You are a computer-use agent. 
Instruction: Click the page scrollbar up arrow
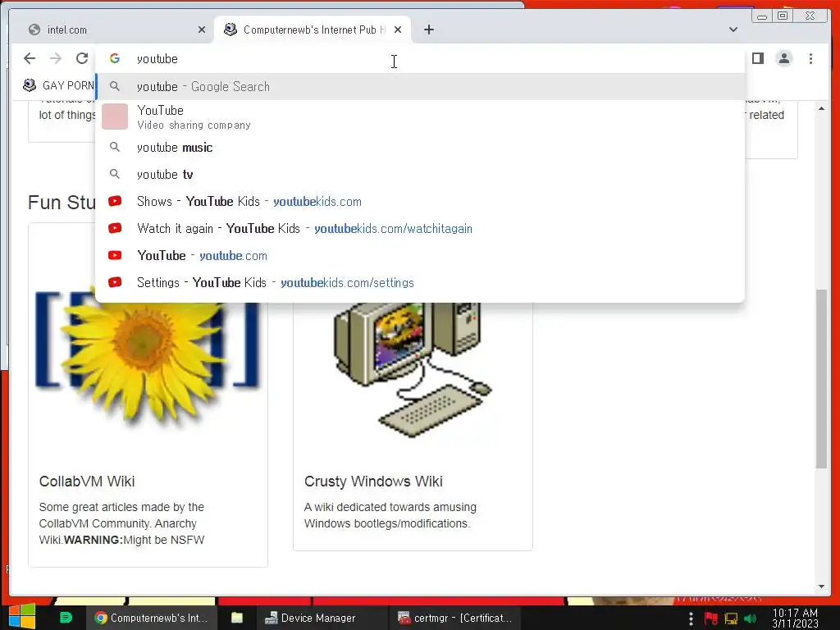[x=821, y=108]
